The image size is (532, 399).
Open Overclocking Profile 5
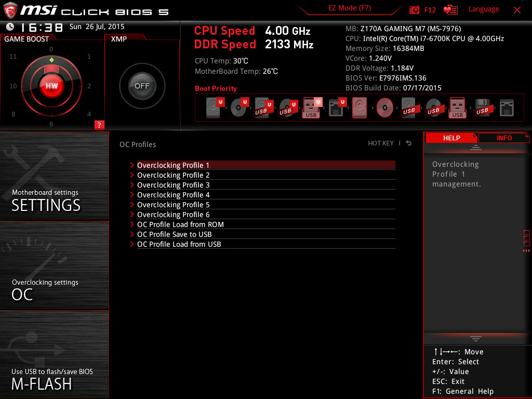tap(266, 204)
